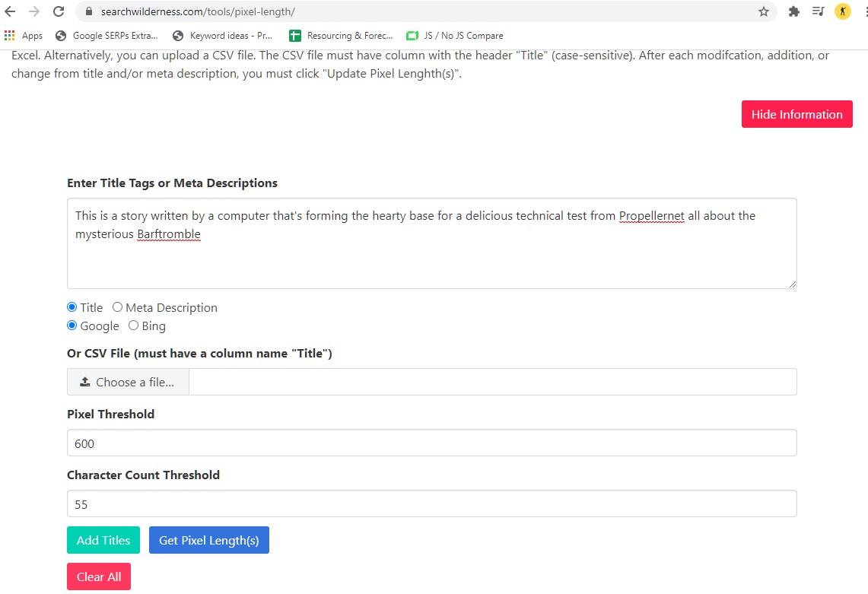Screen dimensions: 868x594
Task: Open the extensions puzzle icon
Action: pos(793,11)
